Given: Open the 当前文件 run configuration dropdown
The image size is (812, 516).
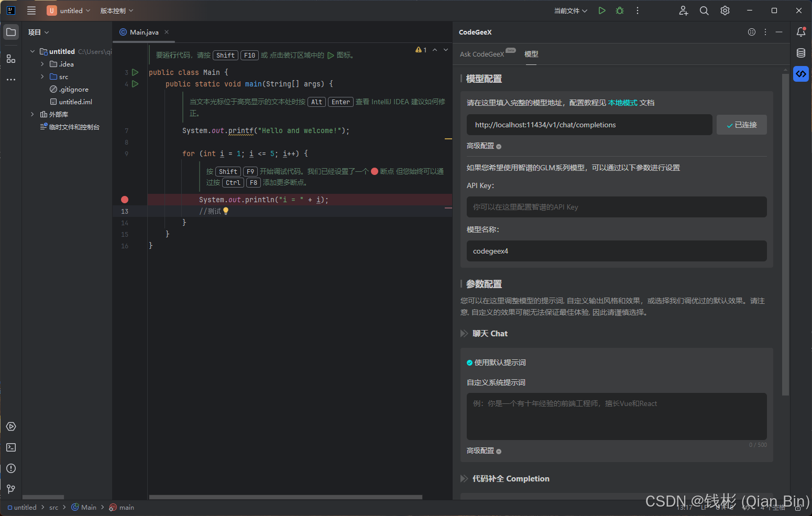Looking at the screenshot, I should [571, 10].
